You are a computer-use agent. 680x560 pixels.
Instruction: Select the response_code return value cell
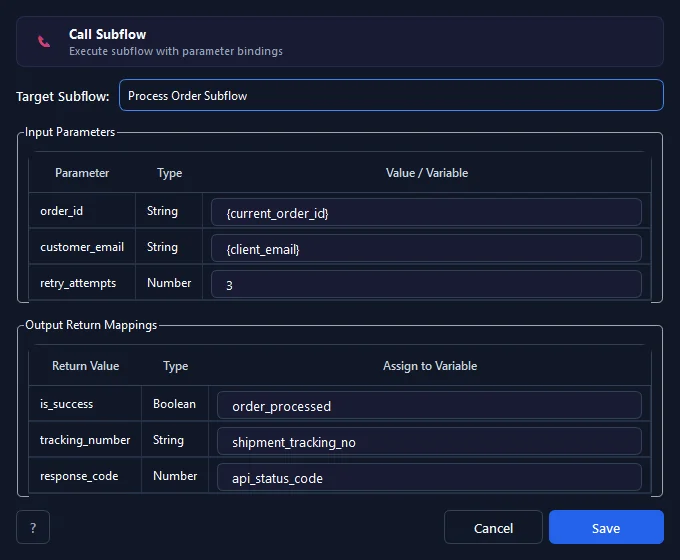85,476
